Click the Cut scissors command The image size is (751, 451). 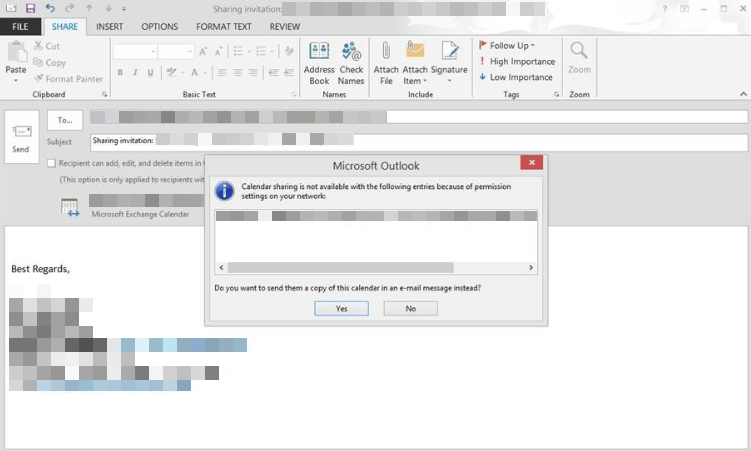click(x=46, y=46)
